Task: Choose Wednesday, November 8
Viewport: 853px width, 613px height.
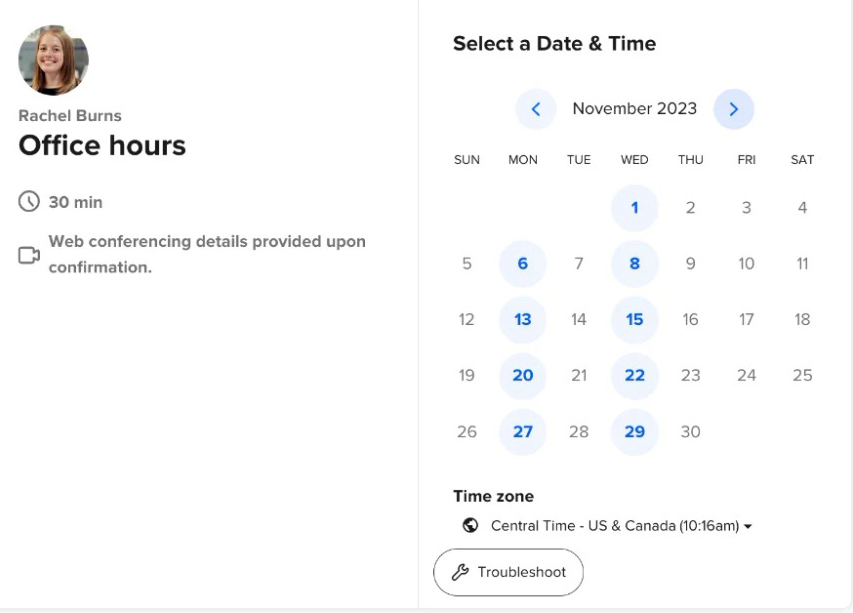Action: (x=634, y=265)
